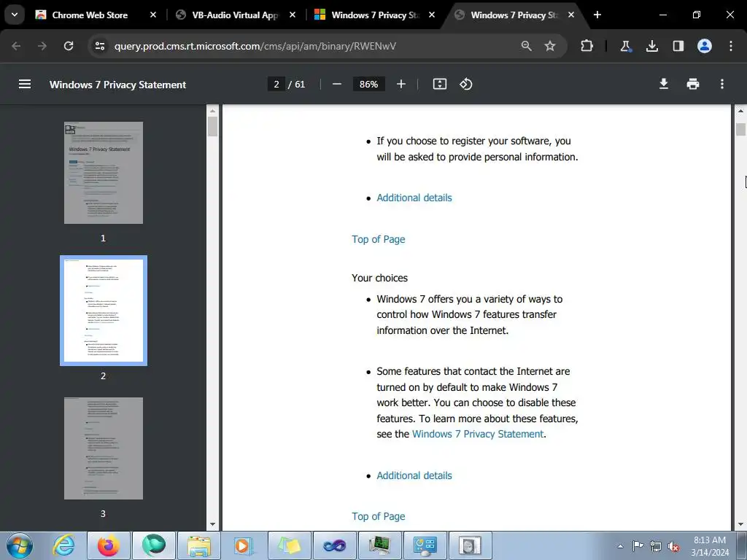747x560 pixels.
Task: Click the bottom Top of Page link
Action: (379, 516)
